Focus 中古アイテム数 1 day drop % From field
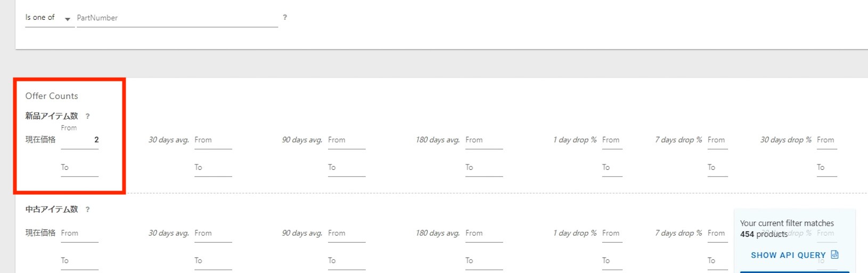The height and width of the screenshot is (273, 868). pyautogui.click(x=612, y=234)
